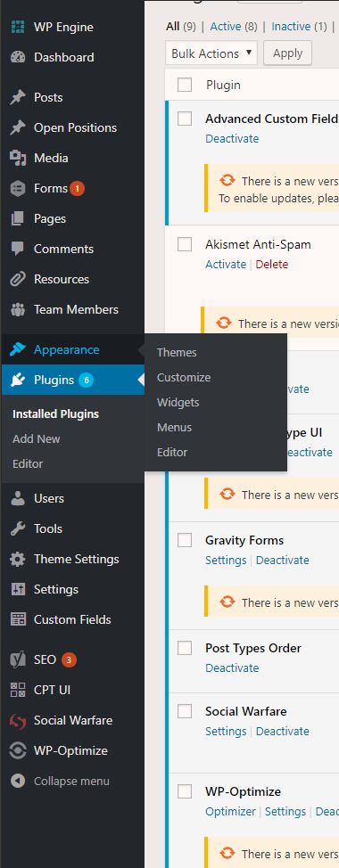Click the Posts pushpin icon

coord(18,97)
